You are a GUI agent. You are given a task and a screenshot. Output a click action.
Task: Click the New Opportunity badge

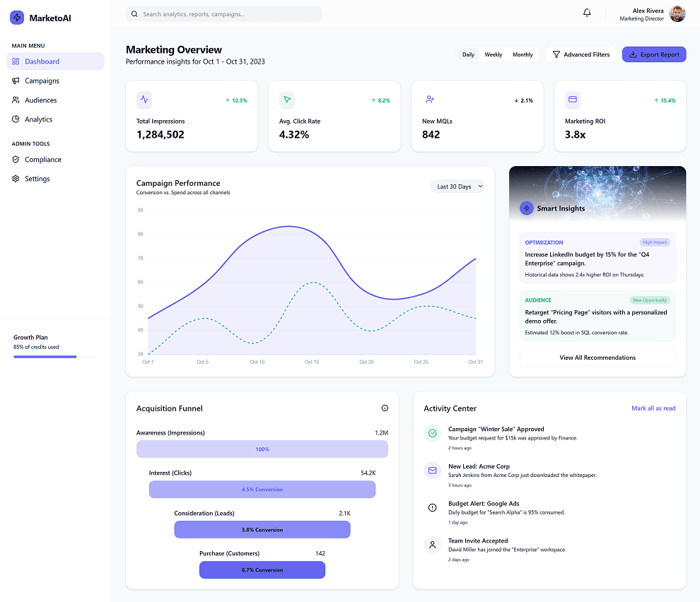[650, 300]
